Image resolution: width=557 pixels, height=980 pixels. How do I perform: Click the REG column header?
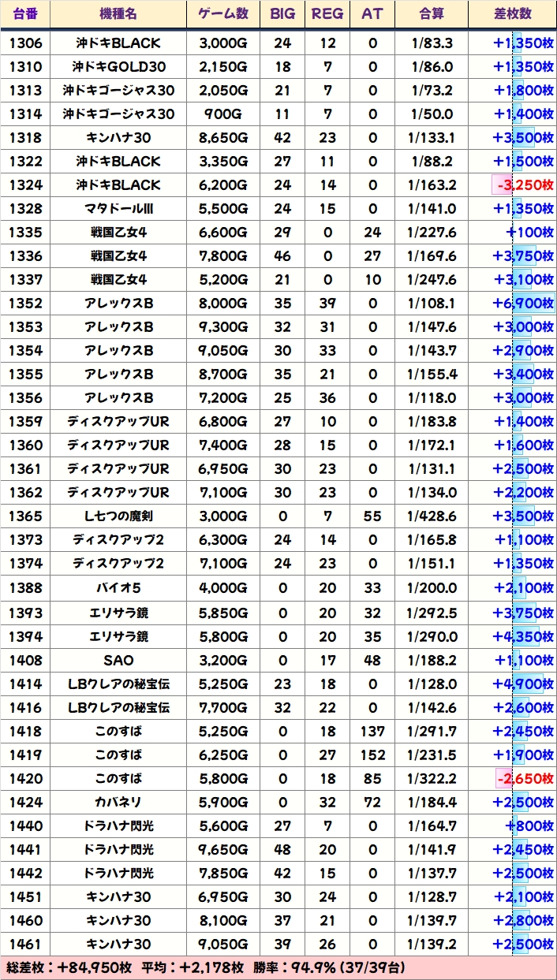tap(327, 14)
